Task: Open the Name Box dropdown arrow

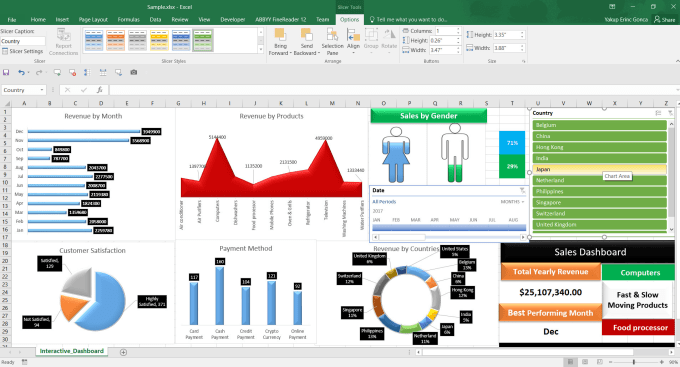Action: click(x=42, y=90)
